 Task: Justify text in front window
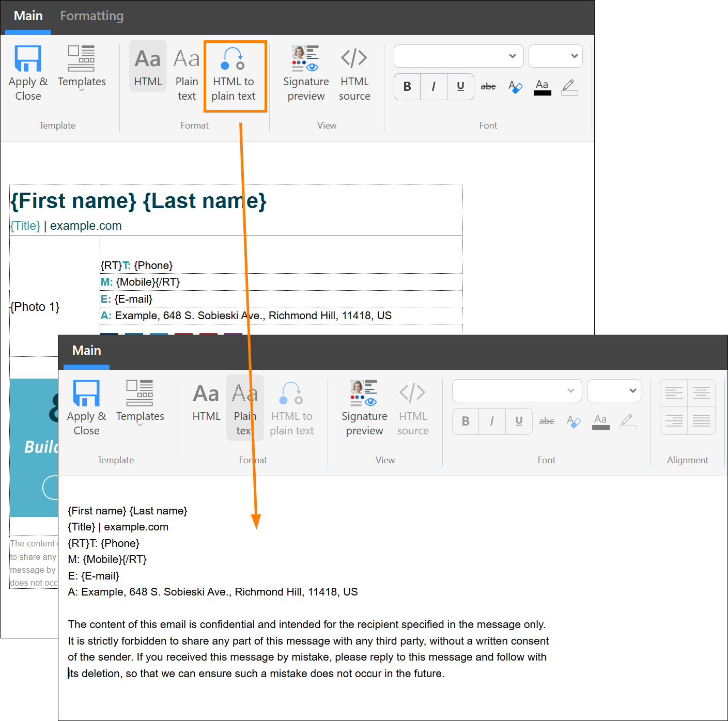pos(701,420)
